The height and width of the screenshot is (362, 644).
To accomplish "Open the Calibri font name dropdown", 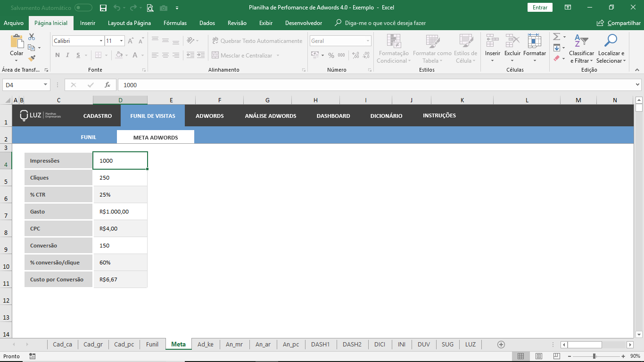I will (101, 41).
